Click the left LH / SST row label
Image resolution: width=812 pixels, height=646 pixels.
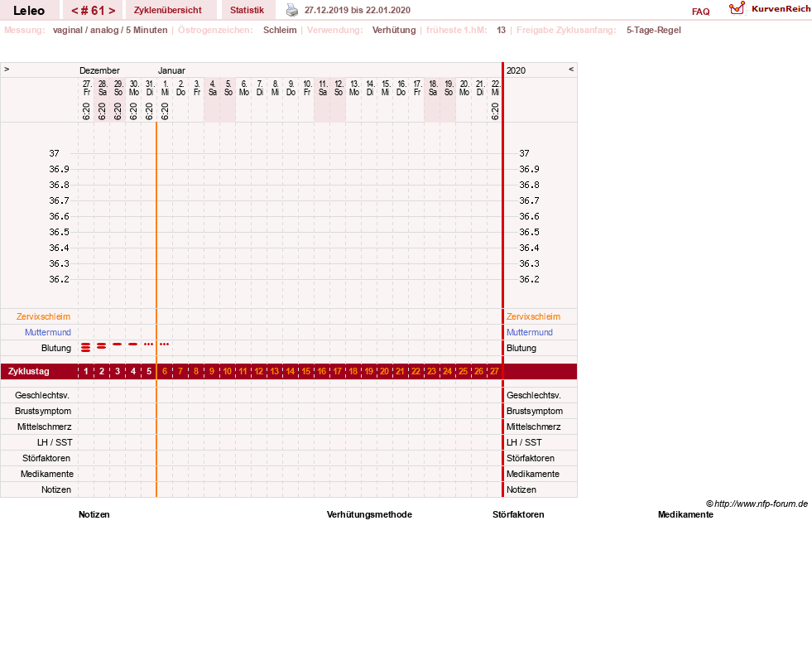point(55,442)
